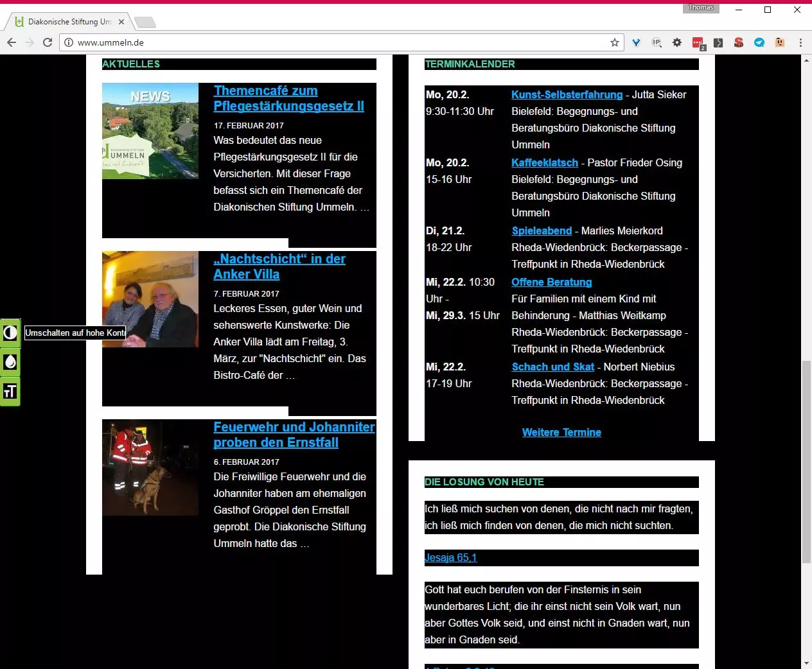
Task: Click the date text 17. FEBRUAR 2017
Action: [x=249, y=125]
